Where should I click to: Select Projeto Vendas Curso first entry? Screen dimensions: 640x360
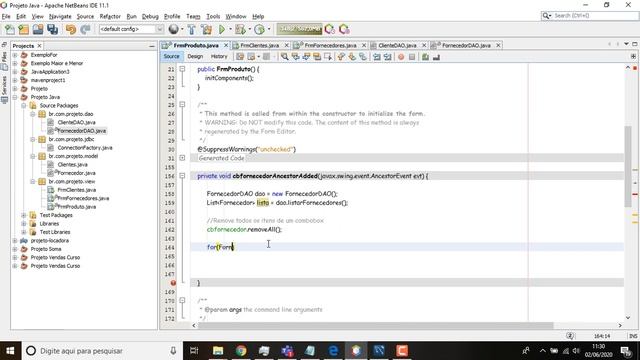[55, 258]
